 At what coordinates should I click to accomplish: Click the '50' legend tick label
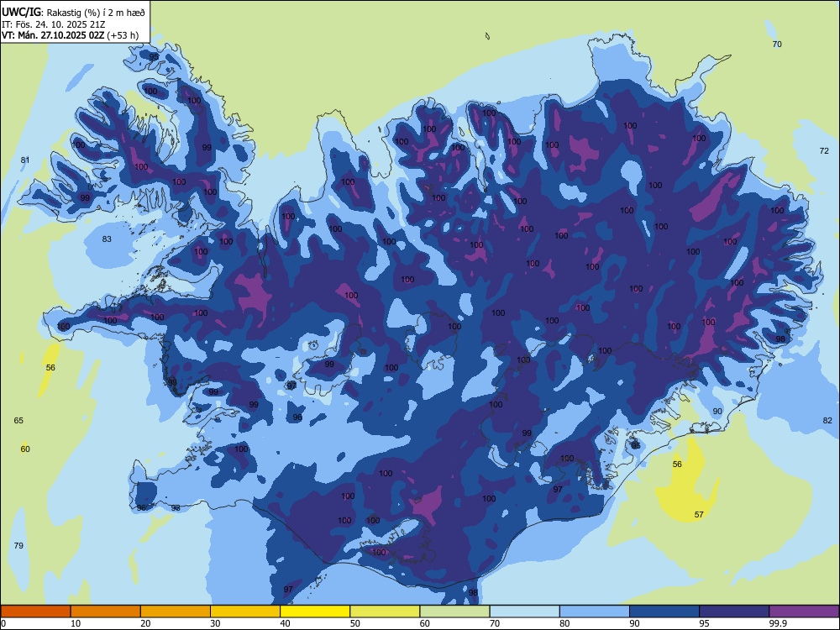(355, 623)
